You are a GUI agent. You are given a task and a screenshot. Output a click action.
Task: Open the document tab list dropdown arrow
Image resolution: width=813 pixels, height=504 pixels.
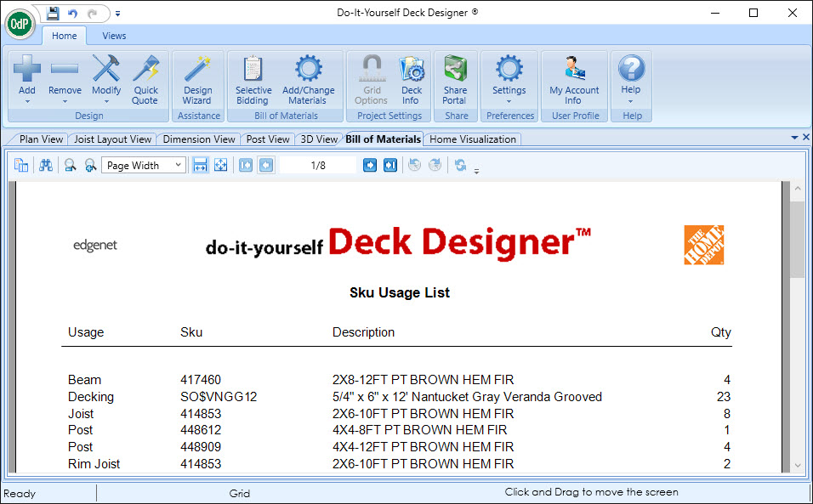tap(794, 138)
